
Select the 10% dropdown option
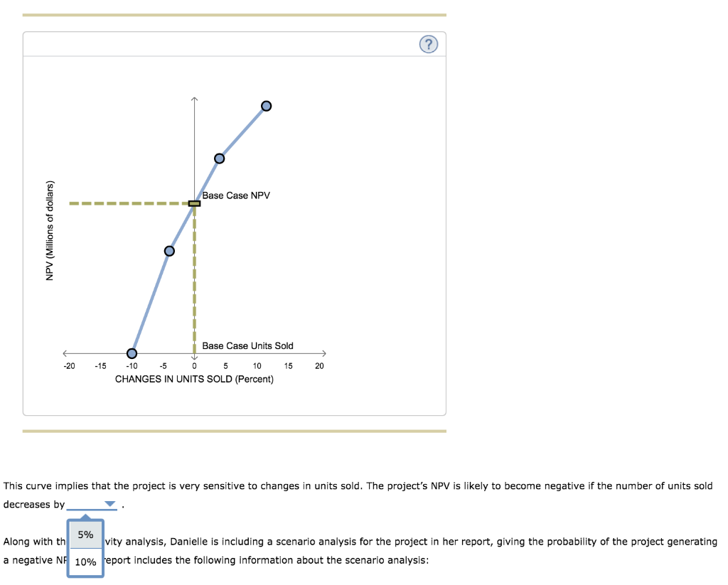click(85, 562)
